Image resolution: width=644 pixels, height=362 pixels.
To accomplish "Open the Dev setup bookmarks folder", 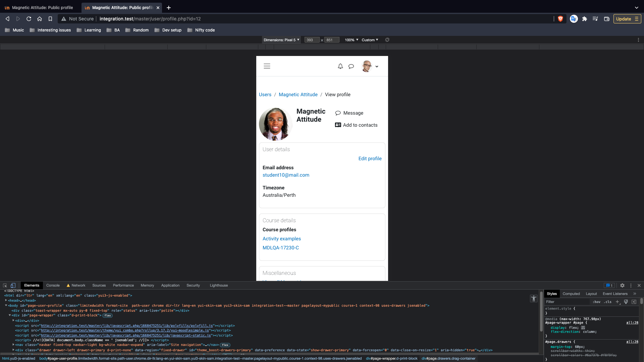I will [168, 30].
